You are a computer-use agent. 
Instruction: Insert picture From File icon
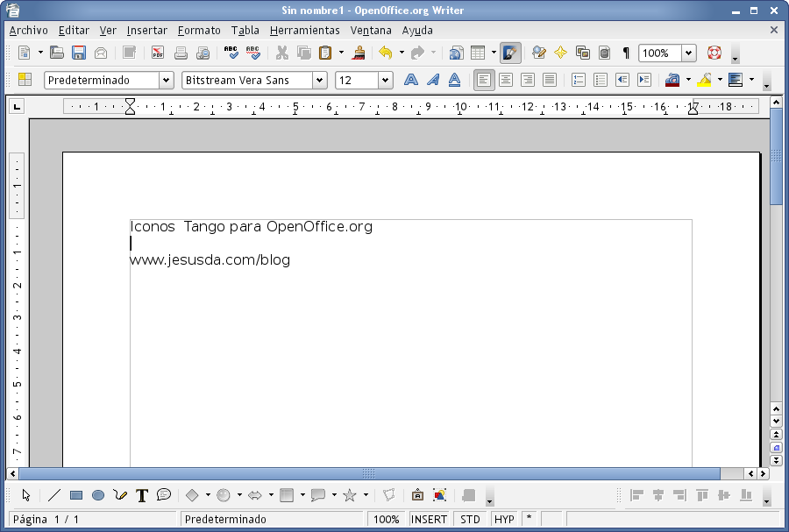point(439,495)
